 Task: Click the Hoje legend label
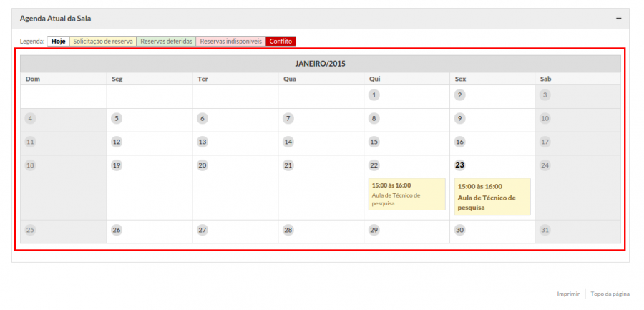pos(59,42)
